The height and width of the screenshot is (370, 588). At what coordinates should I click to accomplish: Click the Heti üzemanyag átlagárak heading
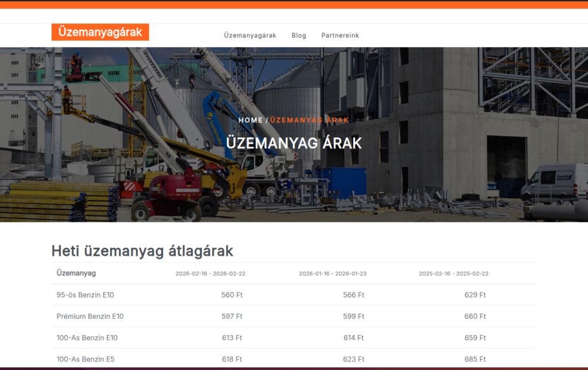142,251
